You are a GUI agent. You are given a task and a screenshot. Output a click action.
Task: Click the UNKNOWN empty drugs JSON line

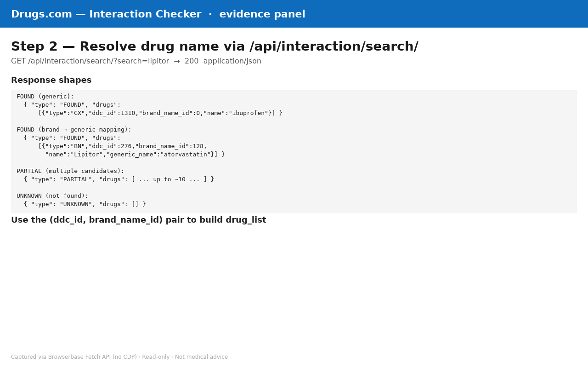click(85, 204)
